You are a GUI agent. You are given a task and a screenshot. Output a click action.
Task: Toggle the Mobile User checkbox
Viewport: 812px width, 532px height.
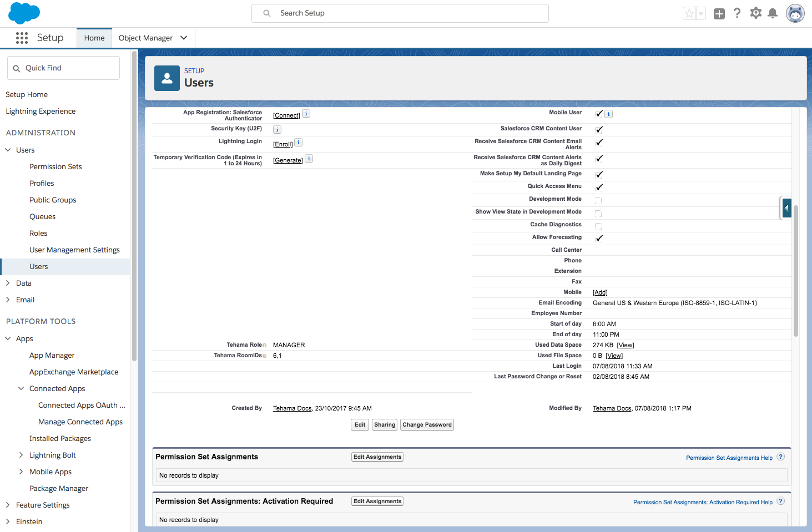point(599,114)
